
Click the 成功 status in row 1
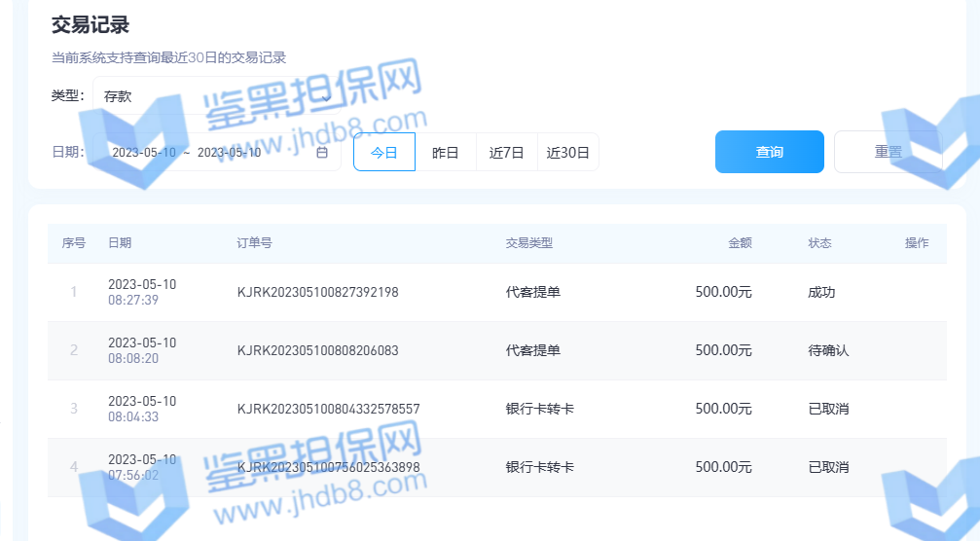click(821, 292)
